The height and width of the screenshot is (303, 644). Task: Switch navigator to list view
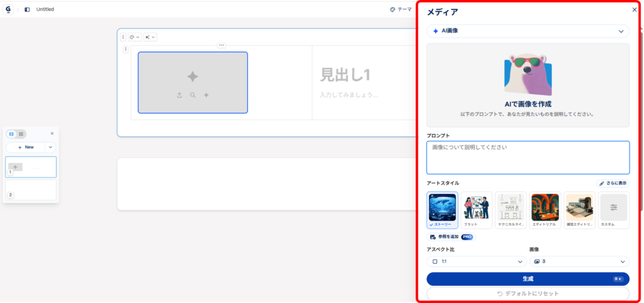(21, 134)
